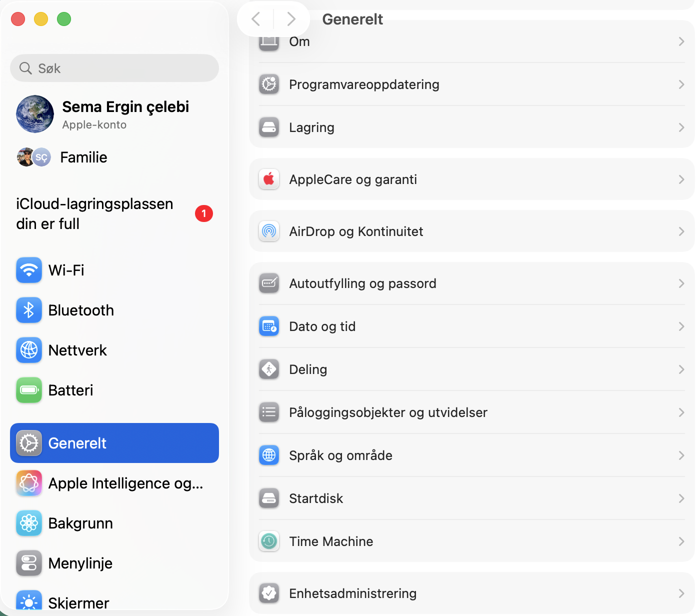Go to Nettverk sidebar item
The width and height of the screenshot is (697, 616).
click(x=114, y=350)
